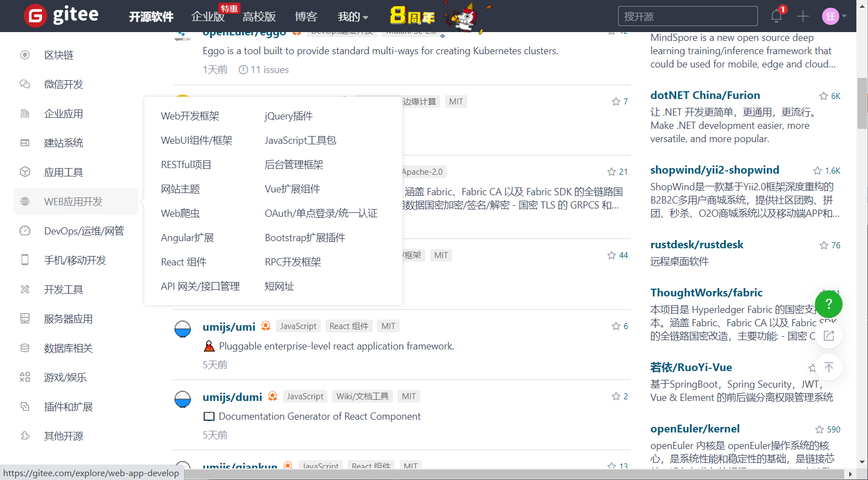Select API 网关/接口管理 in submenu

(x=200, y=286)
